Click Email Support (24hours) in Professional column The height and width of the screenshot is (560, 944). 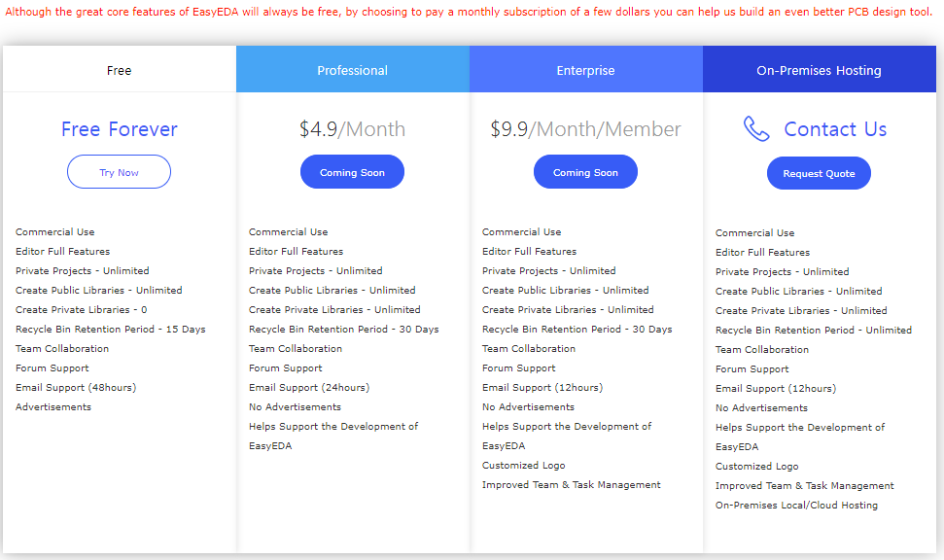click(x=309, y=388)
